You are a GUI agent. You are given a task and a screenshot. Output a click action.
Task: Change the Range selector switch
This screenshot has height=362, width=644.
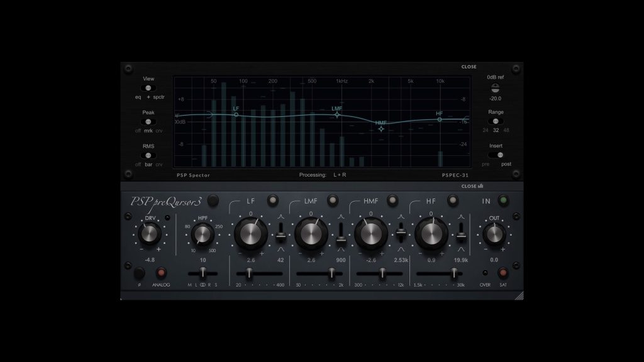(496, 121)
